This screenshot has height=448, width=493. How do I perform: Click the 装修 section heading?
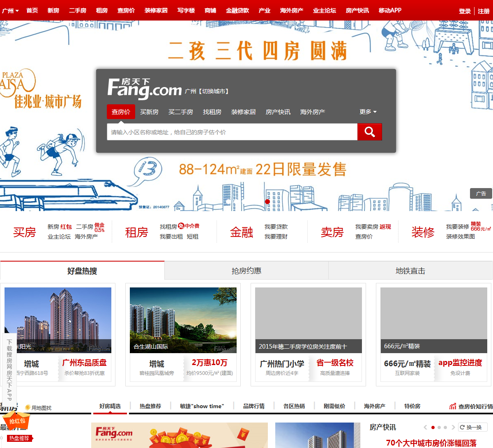(x=423, y=232)
